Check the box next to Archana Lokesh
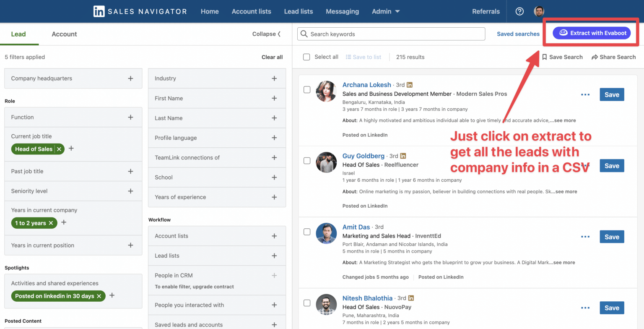644x329 pixels. (307, 89)
